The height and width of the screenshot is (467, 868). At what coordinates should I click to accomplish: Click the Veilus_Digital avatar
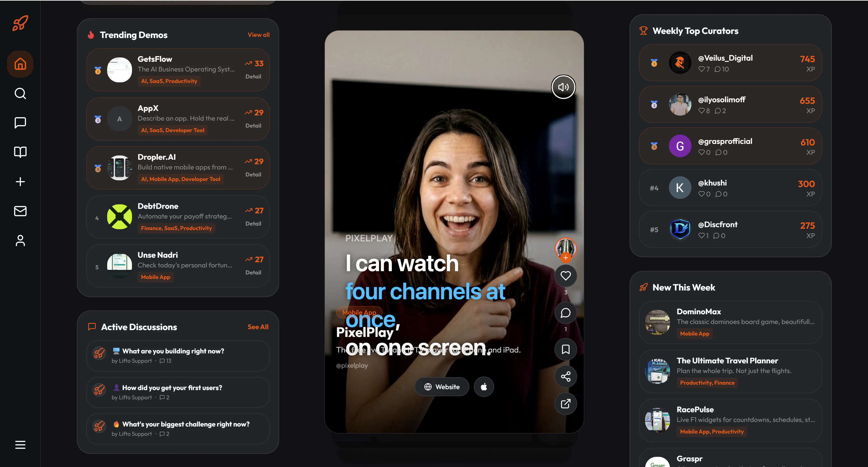(x=680, y=63)
